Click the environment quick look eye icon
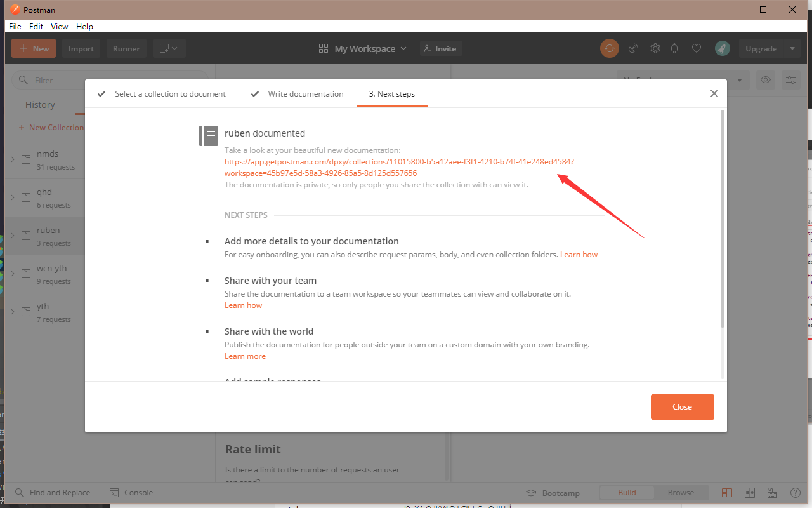The width and height of the screenshot is (812, 508). click(766, 80)
